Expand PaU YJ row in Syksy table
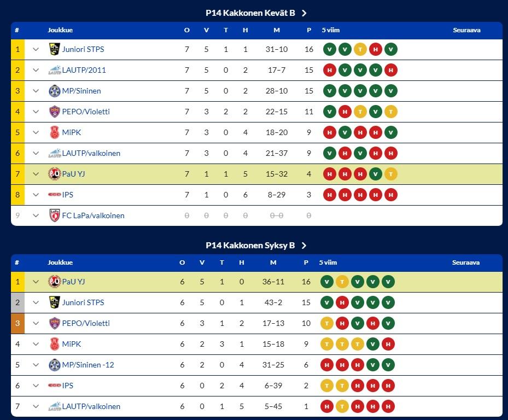 point(36,282)
